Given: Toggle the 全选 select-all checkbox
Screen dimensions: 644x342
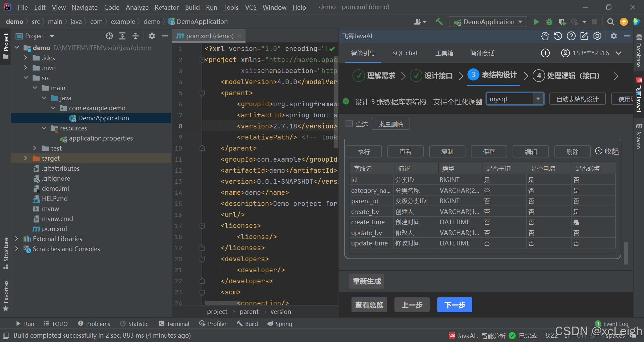Looking at the screenshot, I should pyautogui.click(x=349, y=124).
